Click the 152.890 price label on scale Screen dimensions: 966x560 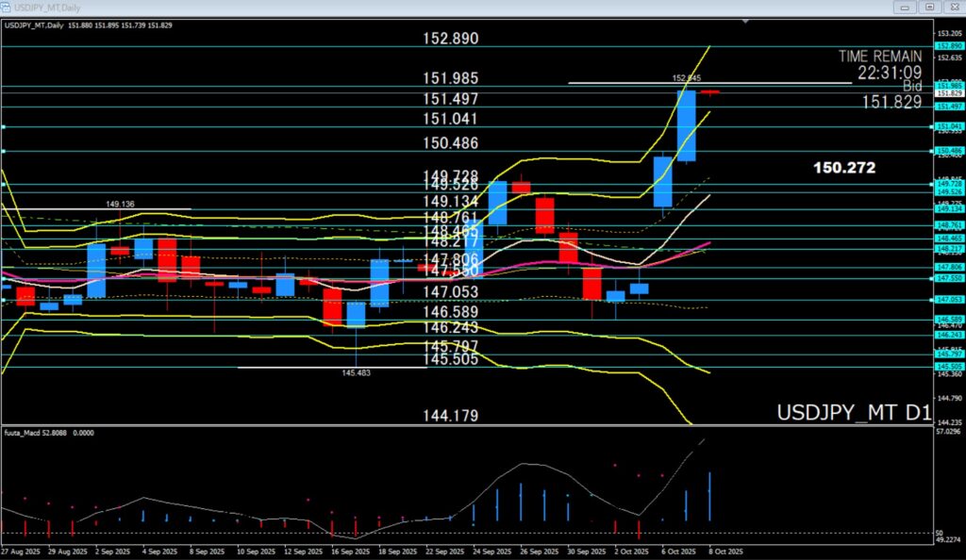[x=947, y=46]
